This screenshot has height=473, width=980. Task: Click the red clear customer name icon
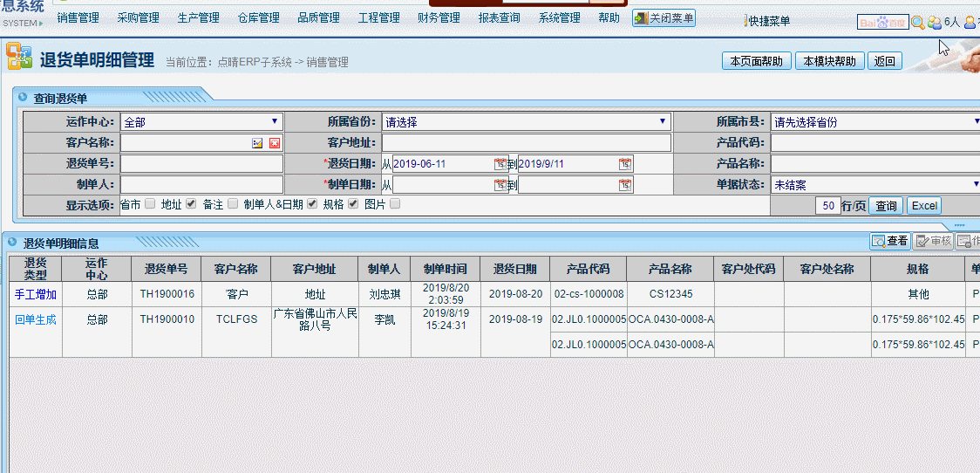point(275,143)
